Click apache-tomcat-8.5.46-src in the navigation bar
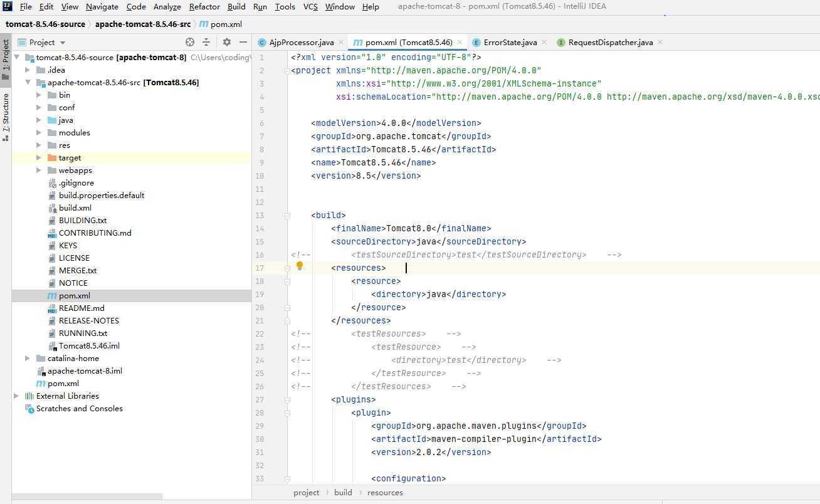 tap(143, 24)
